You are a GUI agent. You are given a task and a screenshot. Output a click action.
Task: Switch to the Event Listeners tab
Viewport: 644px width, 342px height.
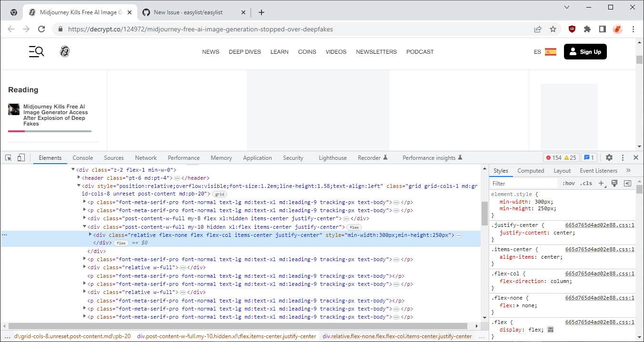tap(598, 171)
